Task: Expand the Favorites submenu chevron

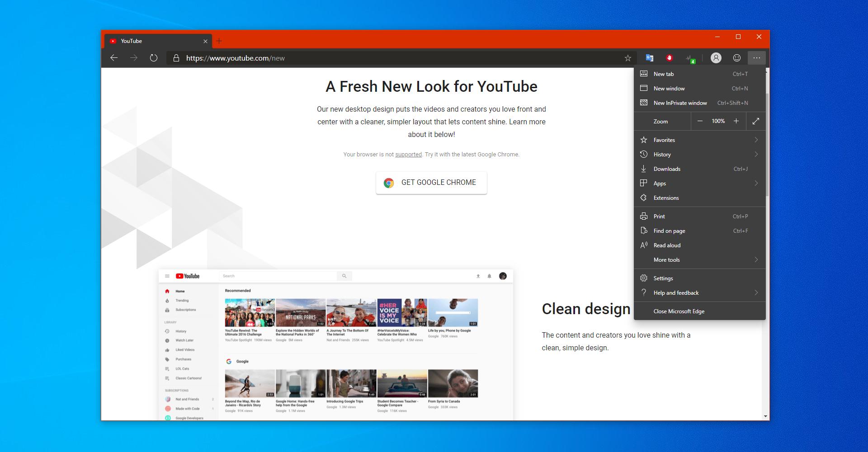Action: [756, 140]
